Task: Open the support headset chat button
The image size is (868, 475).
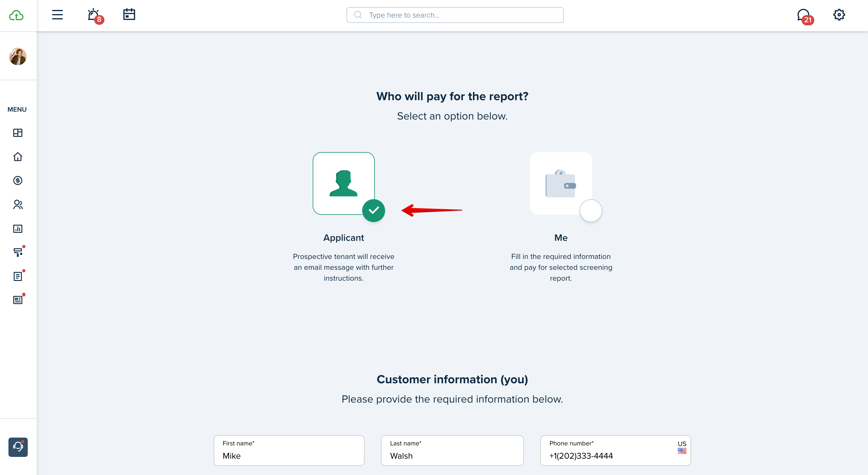Action: pos(18,447)
